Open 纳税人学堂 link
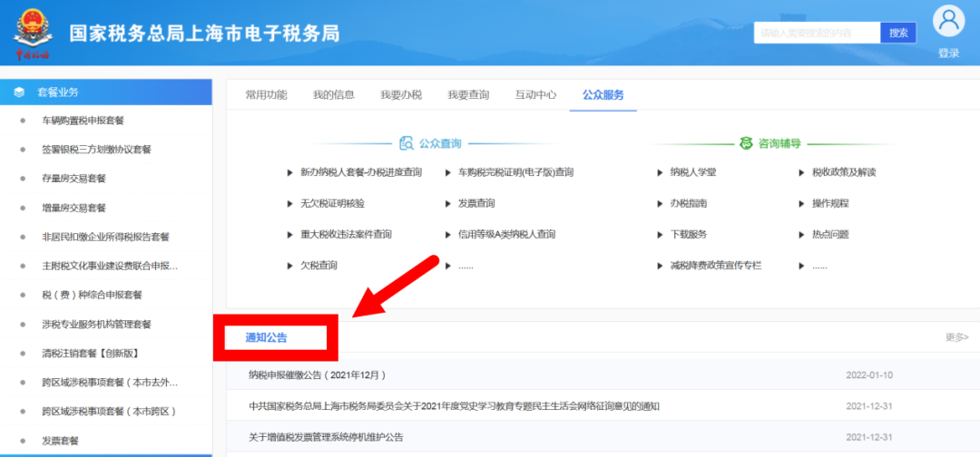The height and width of the screenshot is (457, 980). pyautogui.click(x=693, y=172)
